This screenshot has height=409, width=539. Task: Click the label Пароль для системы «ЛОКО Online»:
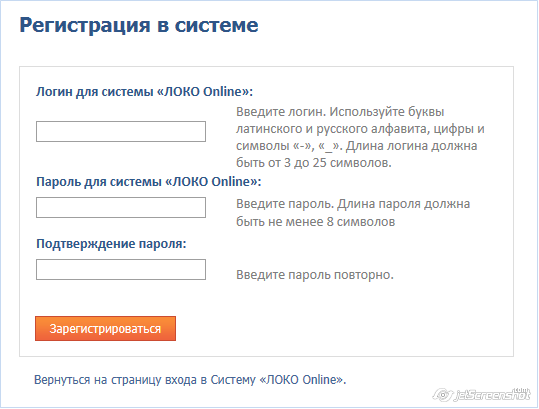click(x=149, y=181)
